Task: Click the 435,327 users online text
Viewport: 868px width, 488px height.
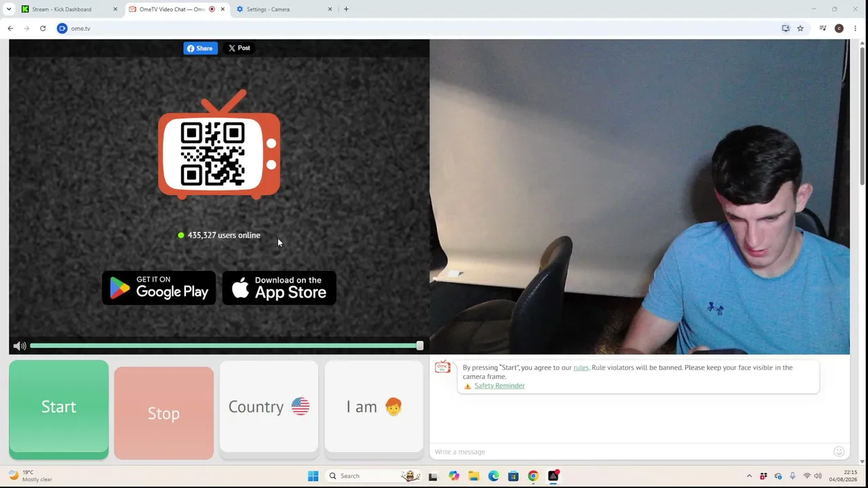Action: click(x=224, y=235)
